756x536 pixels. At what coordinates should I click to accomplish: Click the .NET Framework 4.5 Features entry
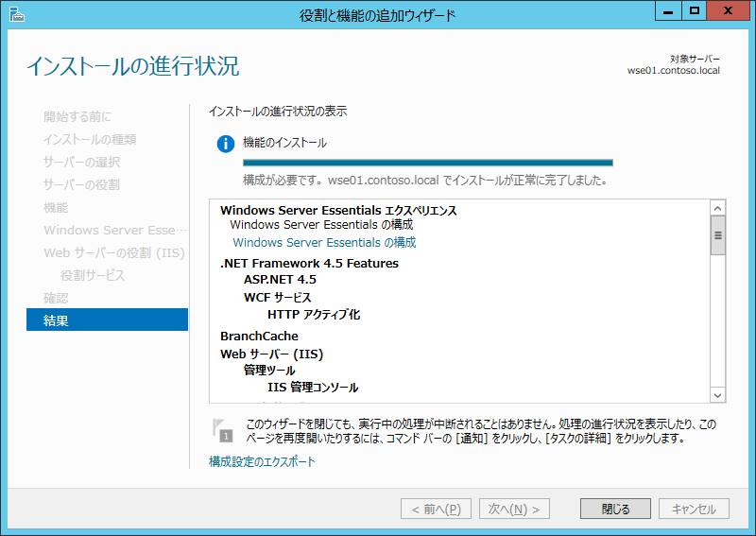click(309, 264)
